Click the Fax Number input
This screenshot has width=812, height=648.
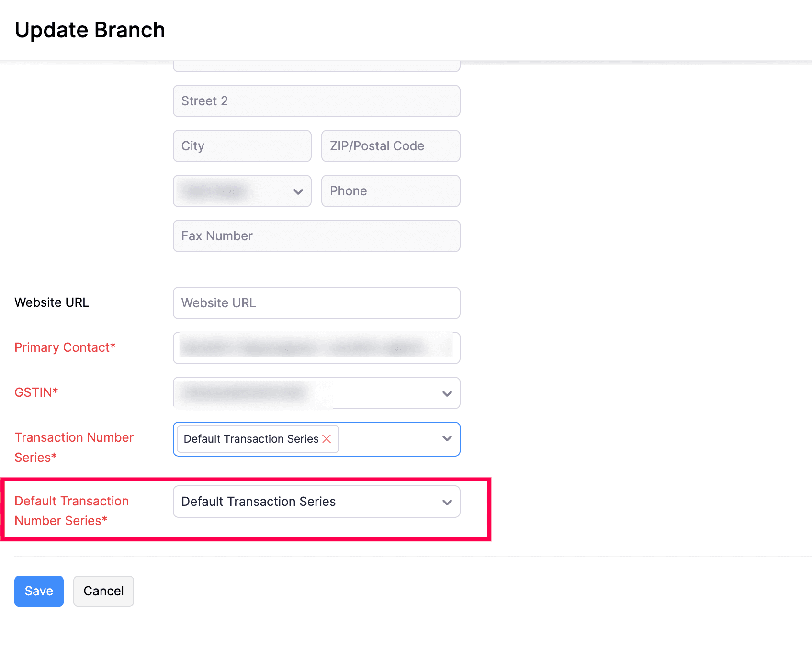316,236
